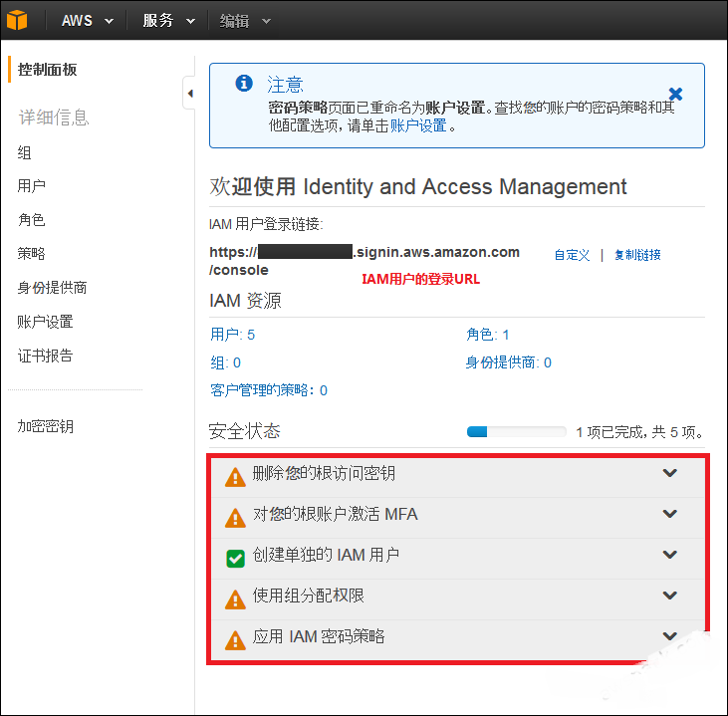Click the 应用 IAM 密码策略 row text

(319, 636)
